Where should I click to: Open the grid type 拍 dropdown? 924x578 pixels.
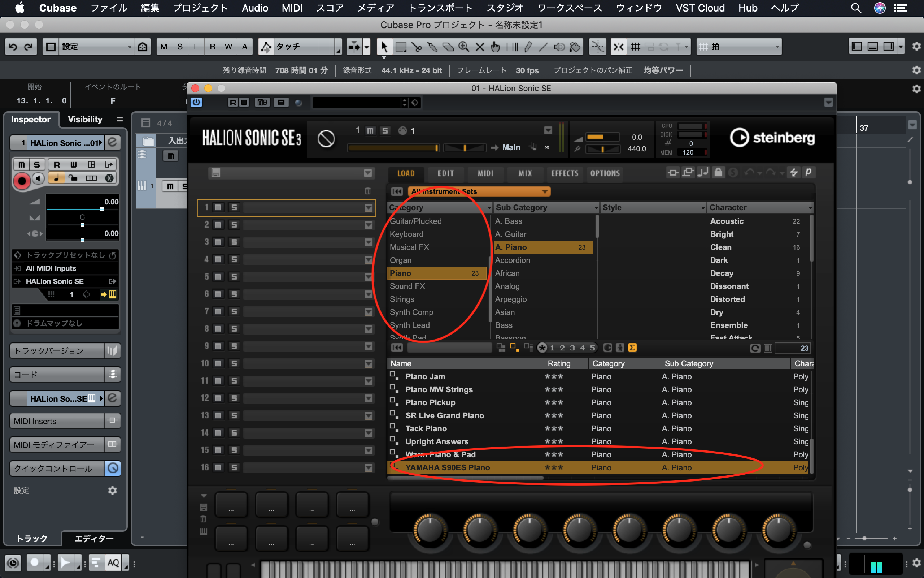[739, 47]
